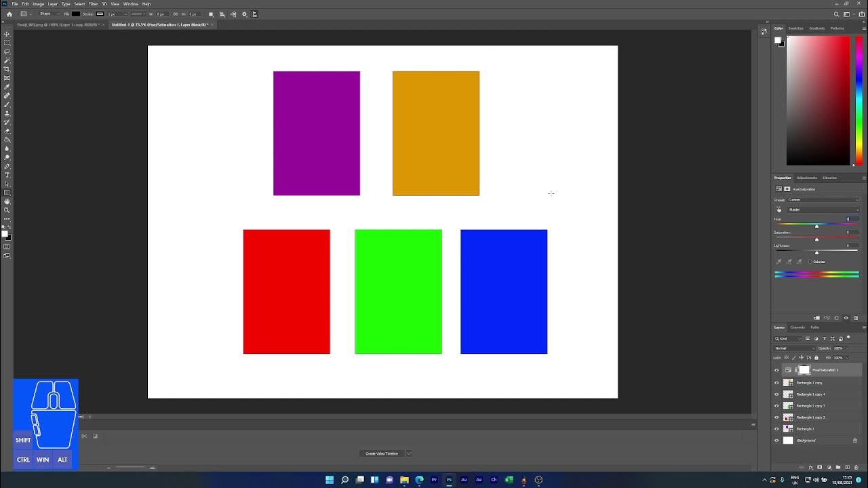The width and height of the screenshot is (868, 488).
Task: Enable the Colorize checkbox
Action: coord(810,262)
